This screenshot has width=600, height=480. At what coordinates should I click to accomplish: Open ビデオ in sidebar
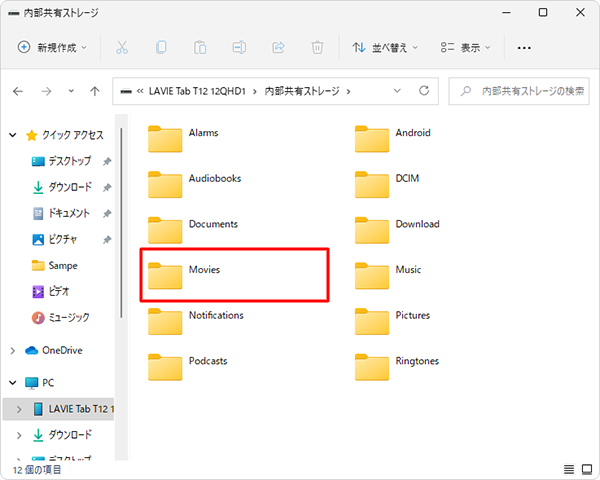pyautogui.click(x=50, y=291)
